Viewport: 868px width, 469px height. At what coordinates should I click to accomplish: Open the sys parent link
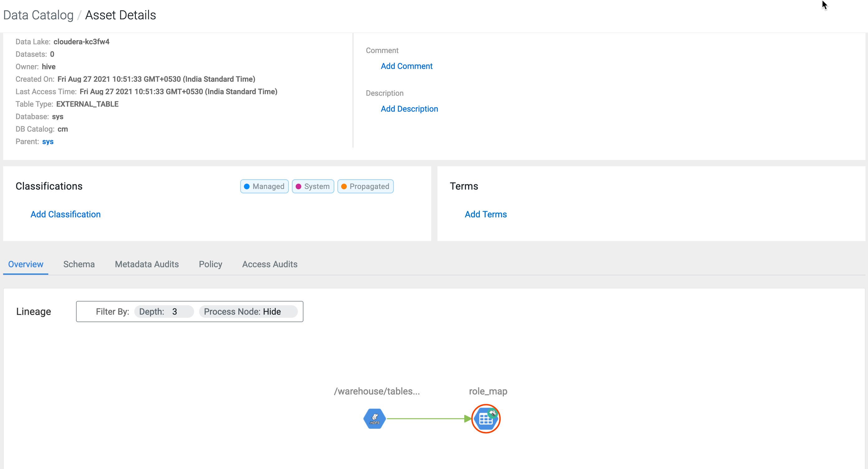click(x=47, y=142)
